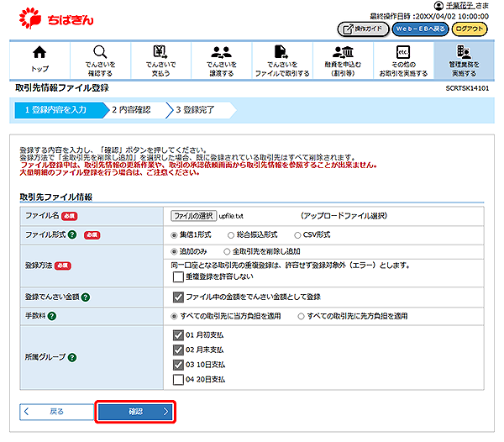The height and width of the screenshot is (442, 504).
Task: Click the 取引先情報ファイル登録 page title
Action: [x=62, y=87]
